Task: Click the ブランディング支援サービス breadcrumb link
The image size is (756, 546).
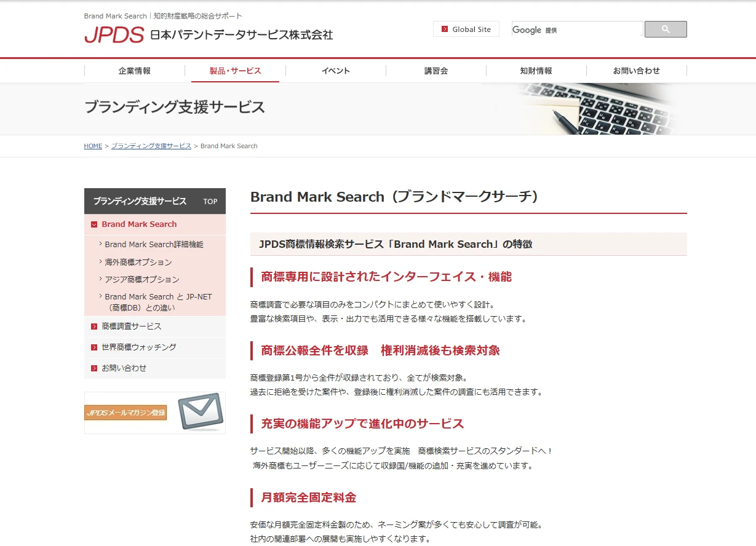Action: click(151, 146)
